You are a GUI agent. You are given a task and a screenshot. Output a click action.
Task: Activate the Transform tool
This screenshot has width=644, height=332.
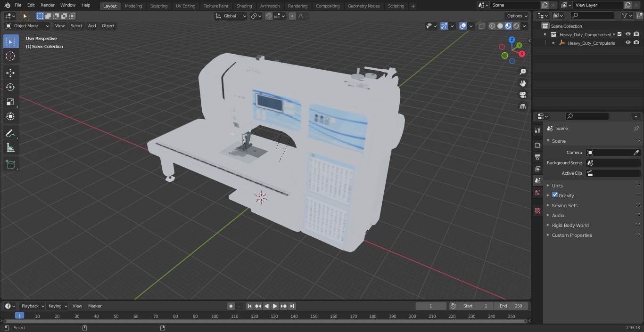pos(10,116)
